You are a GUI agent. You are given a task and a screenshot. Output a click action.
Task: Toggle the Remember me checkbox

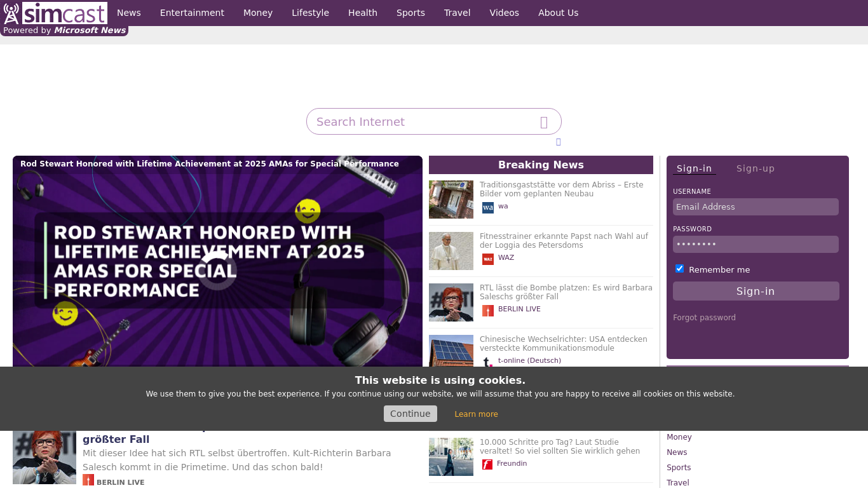(679, 269)
